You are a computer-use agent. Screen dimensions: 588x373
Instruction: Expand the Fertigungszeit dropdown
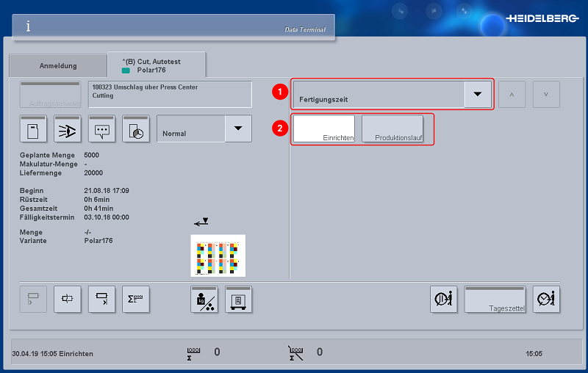(477, 95)
